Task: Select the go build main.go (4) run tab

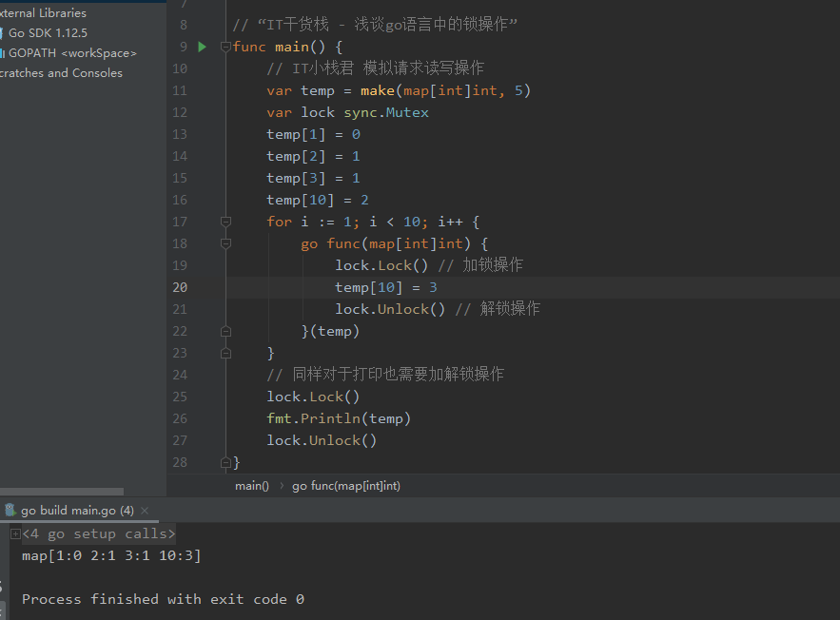Action: 77,511
